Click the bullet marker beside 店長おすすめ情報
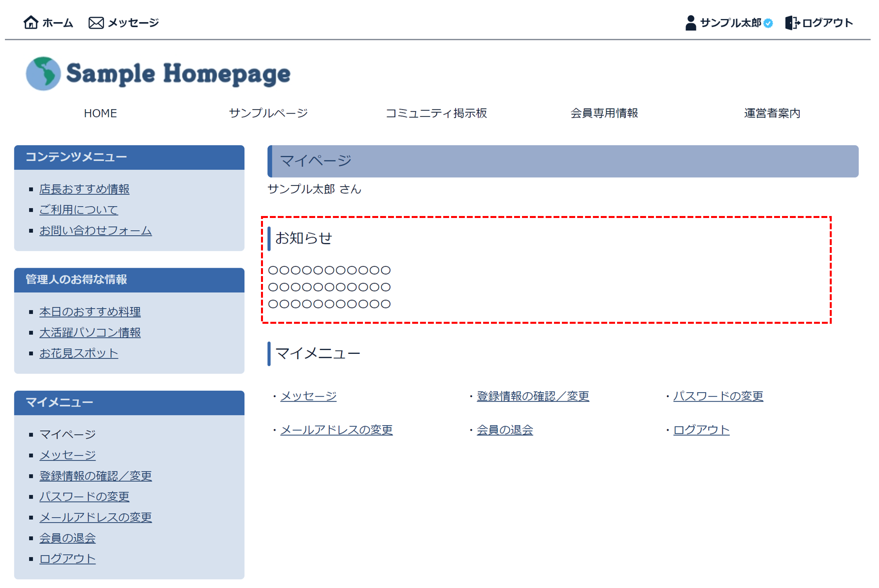Screen dimensions: 879x588 point(32,189)
